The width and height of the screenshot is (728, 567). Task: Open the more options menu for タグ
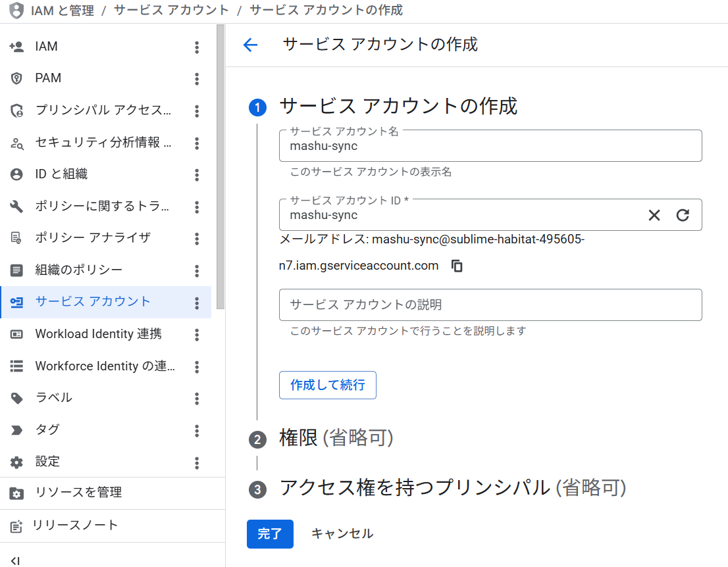click(197, 431)
